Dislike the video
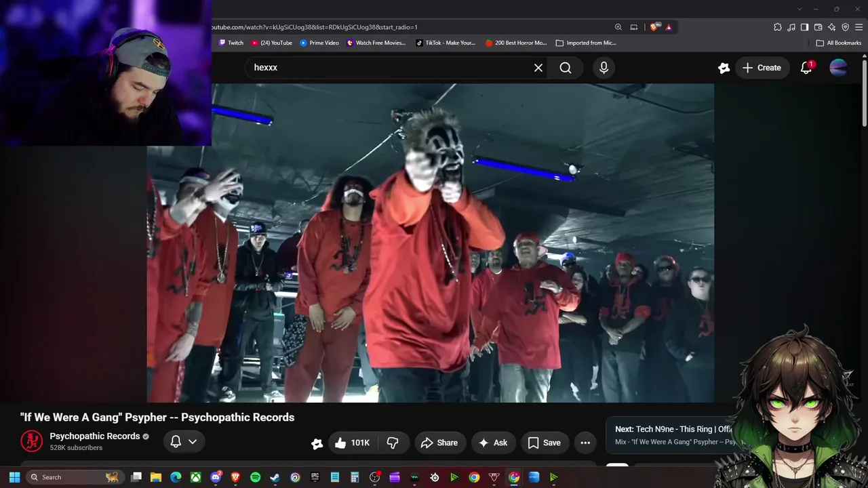The width and height of the screenshot is (868, 488). (x=393, y=443)
